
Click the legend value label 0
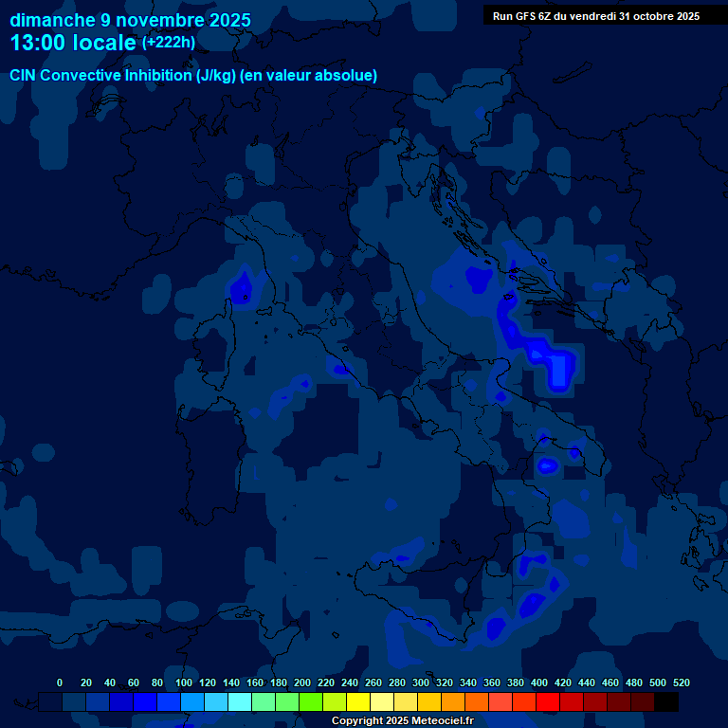tap(60, 682)
